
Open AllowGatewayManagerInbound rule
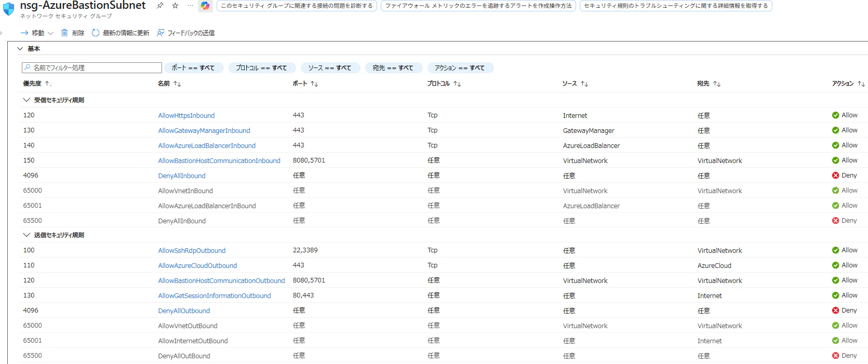204,131
